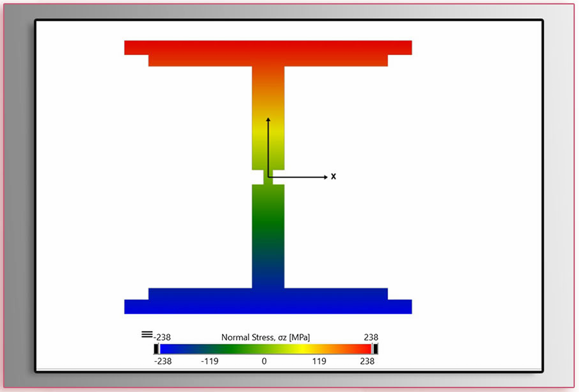Select the legend title Normal Stress, σz [MPa]

coord(265,337)
